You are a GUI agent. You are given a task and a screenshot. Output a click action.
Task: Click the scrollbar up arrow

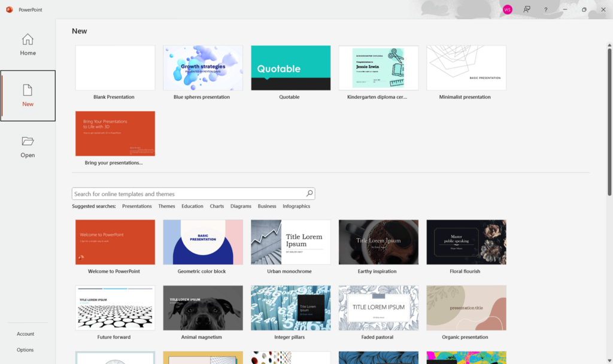(608, 44)
